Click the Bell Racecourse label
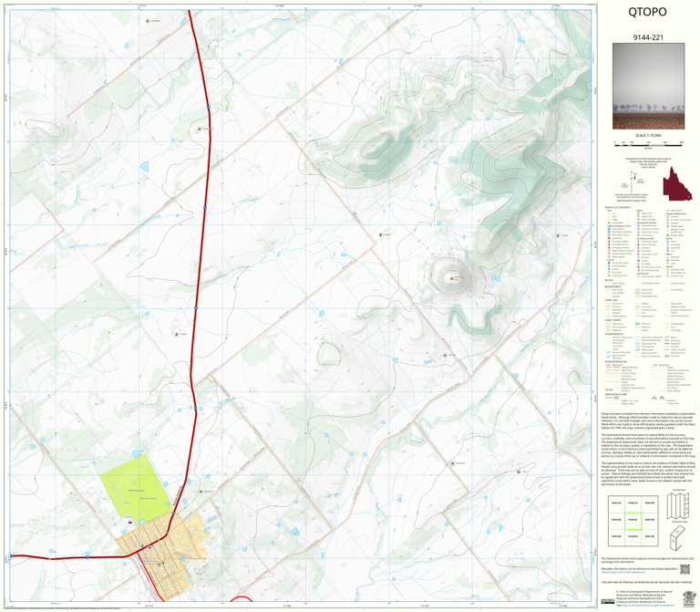This screenshot has width=700, height=612. pos(136,491)
